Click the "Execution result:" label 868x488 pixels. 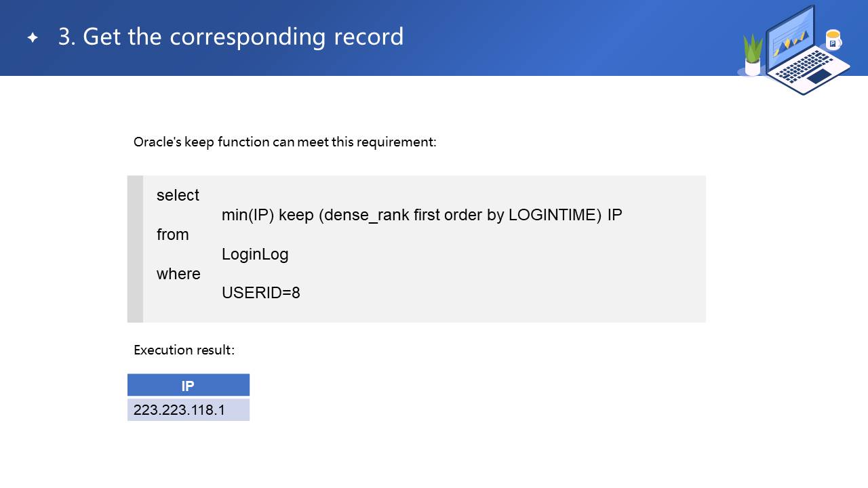(x=184, y=350)
